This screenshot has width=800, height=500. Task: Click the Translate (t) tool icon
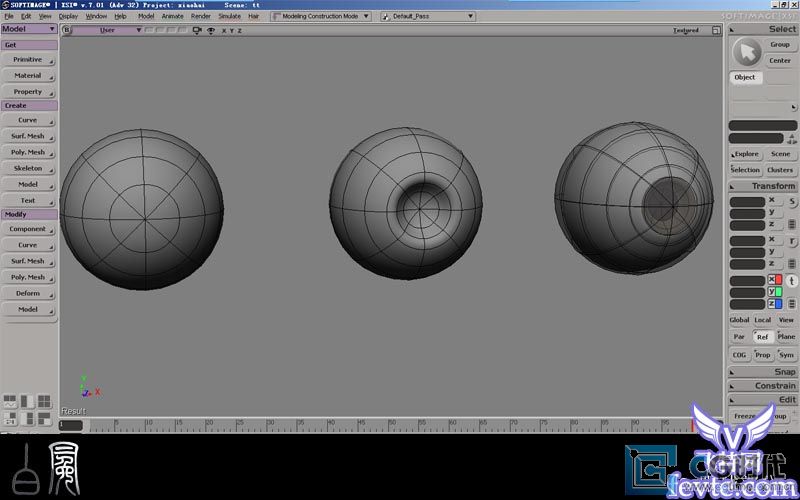(792, 281)
